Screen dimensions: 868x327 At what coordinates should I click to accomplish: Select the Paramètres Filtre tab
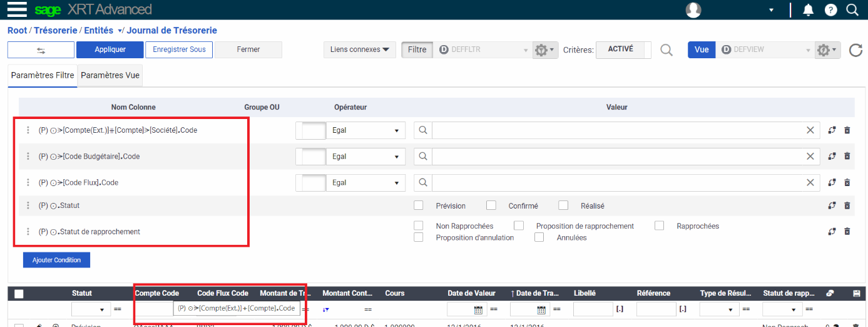(x=43, y=75)
